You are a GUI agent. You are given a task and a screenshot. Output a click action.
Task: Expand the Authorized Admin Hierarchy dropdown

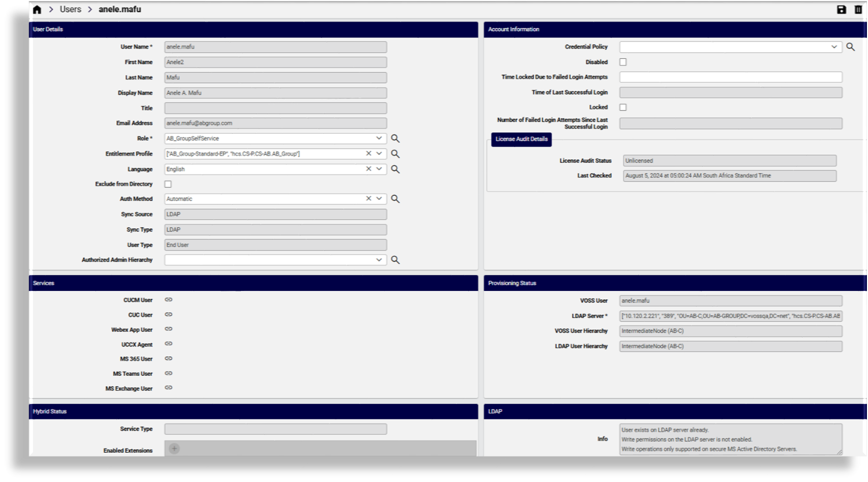click(379, 260)
